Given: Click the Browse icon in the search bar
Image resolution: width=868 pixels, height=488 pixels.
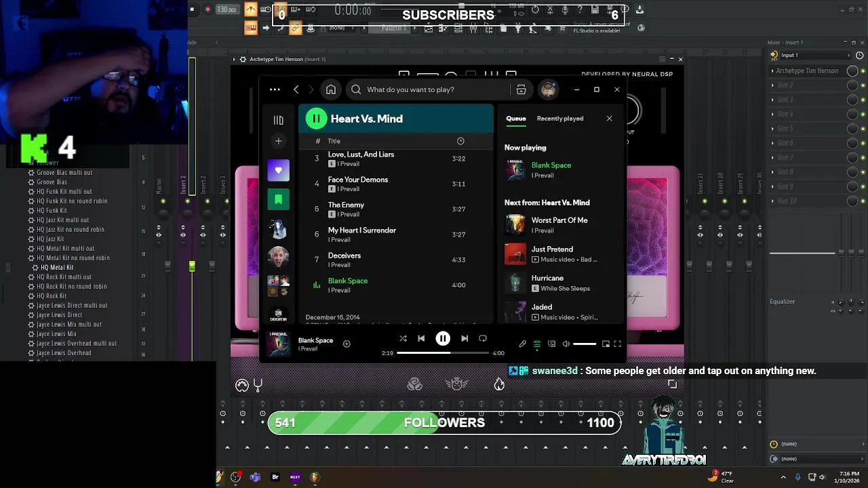Looking at the screenshot, I should (521, 89).
